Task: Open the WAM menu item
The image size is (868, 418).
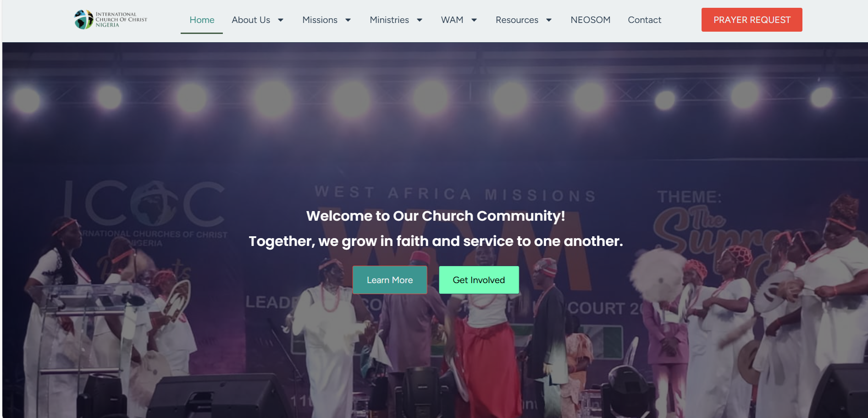Action: (452, 20)
